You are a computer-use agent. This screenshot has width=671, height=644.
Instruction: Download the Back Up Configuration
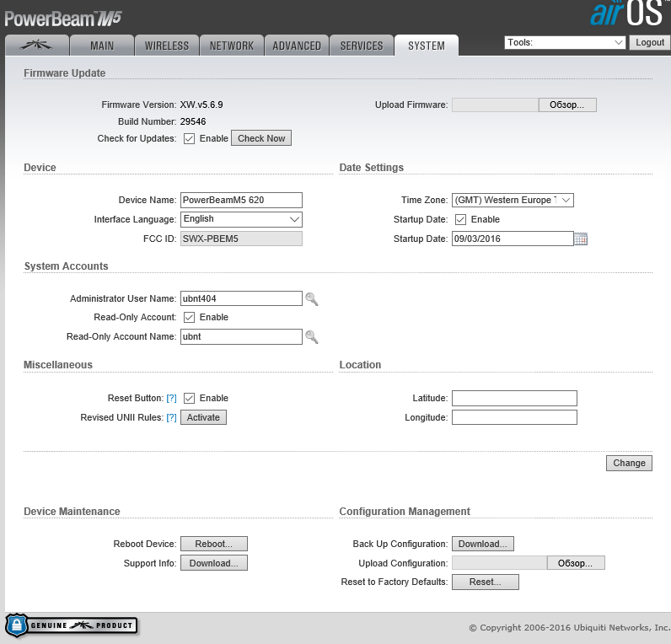click(x=483, y=544)
